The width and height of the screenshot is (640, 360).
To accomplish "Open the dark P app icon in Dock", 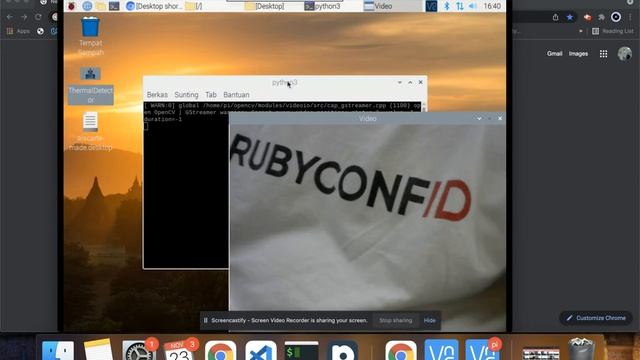I will [342, 350].
